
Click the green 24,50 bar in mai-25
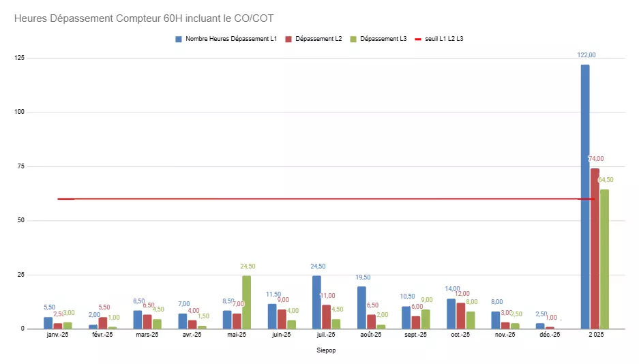(246, 302)
